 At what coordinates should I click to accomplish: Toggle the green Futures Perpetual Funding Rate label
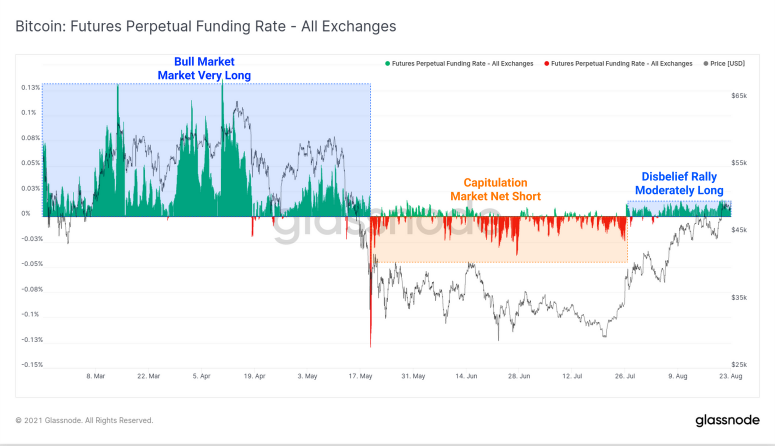pyautogui.click(x=463, y=64)
